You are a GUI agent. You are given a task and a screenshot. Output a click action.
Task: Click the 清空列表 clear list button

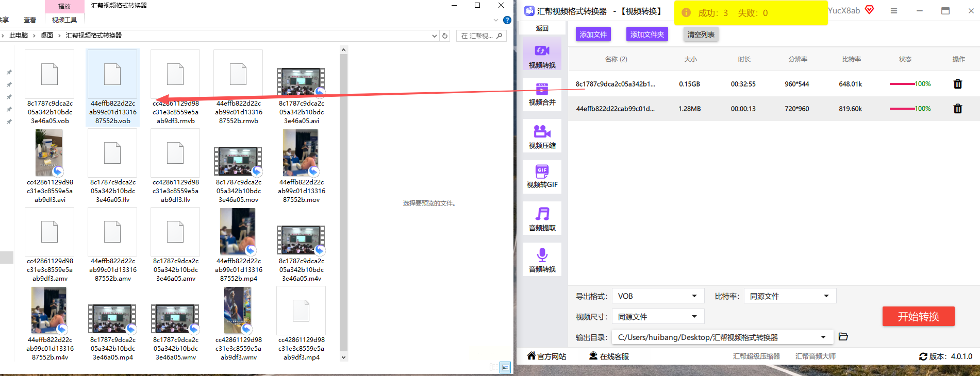(701, 35)
